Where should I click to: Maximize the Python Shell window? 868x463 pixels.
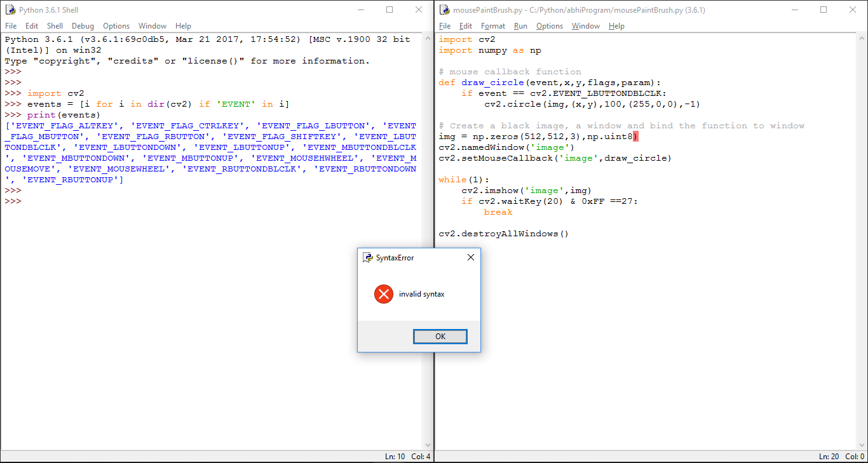tap(390, 10)
